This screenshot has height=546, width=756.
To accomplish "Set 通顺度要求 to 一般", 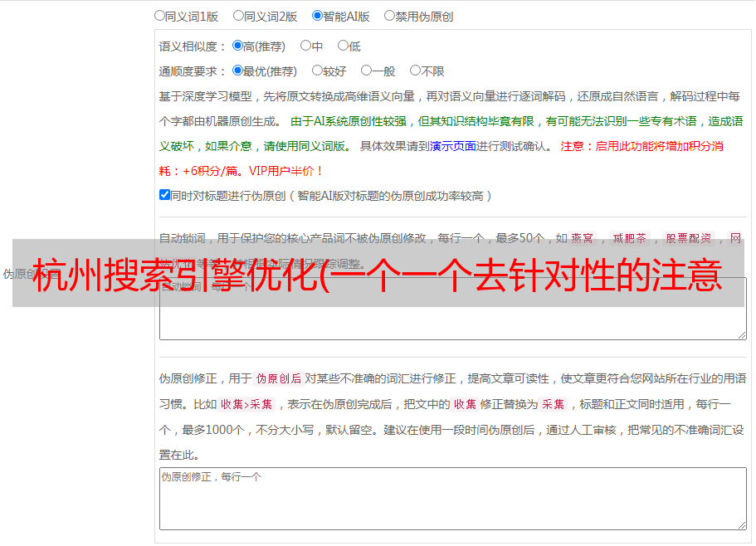I will click(366, 71).
